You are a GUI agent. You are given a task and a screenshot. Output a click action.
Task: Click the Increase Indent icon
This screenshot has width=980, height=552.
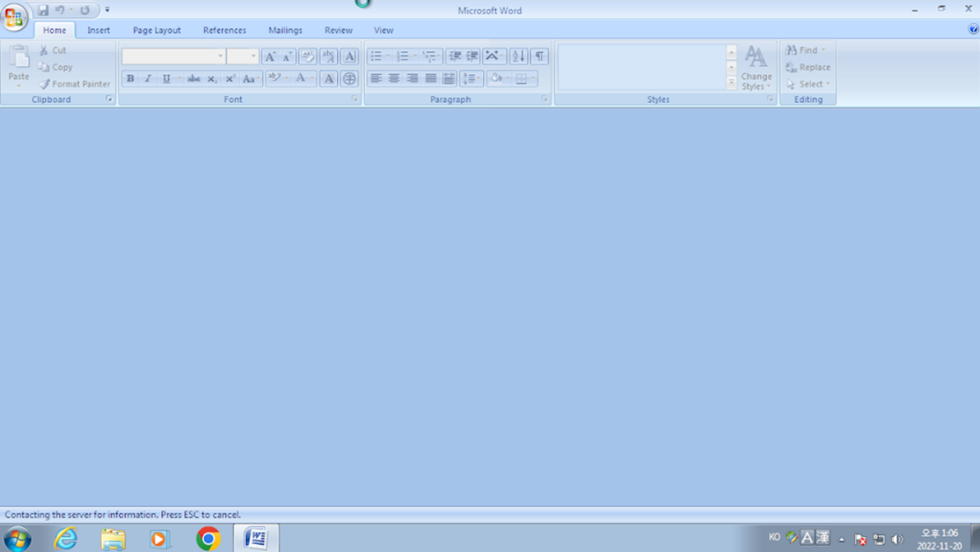472,56
